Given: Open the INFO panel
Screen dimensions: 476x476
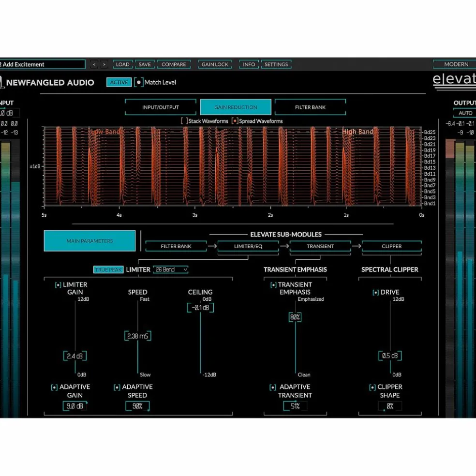Looking at the screenshot, I should (249, 64).
